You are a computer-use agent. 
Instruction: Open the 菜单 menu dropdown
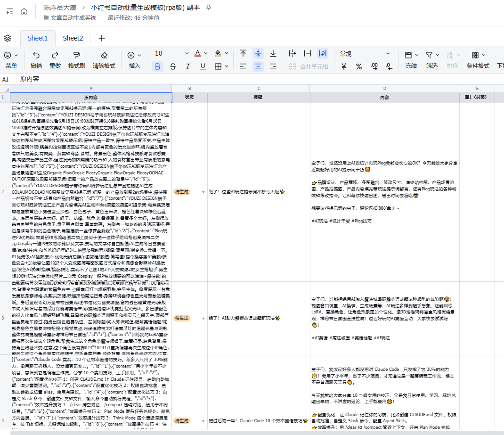[11, 59]
